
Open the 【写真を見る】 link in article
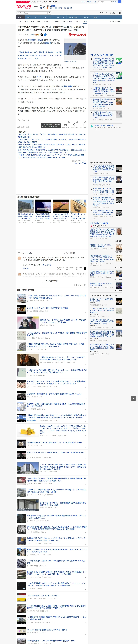[x=40, y=55]
